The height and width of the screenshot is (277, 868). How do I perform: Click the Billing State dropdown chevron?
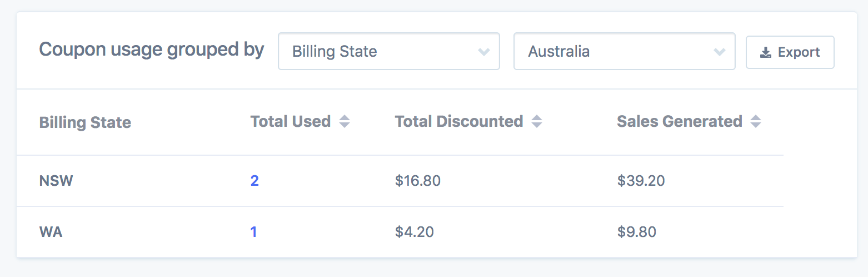point(484,52)
